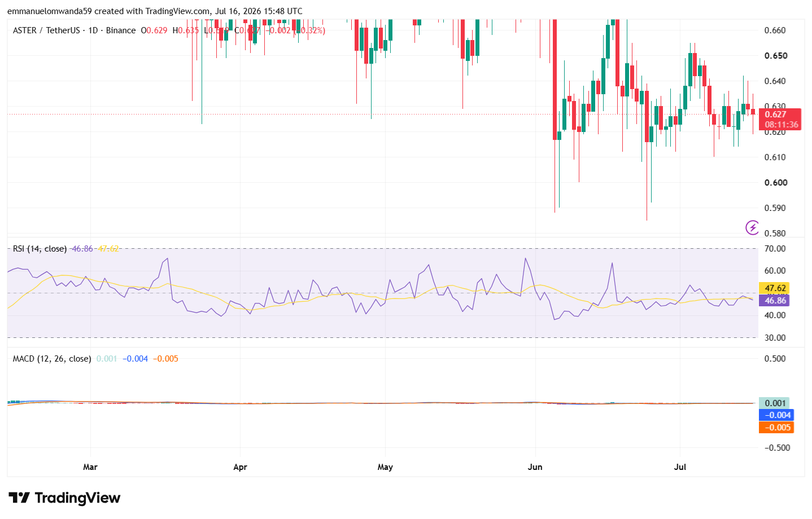812x519 pixels.
Task: Click the 30.00 RSI axis level
Action: [x=775, y=338]
